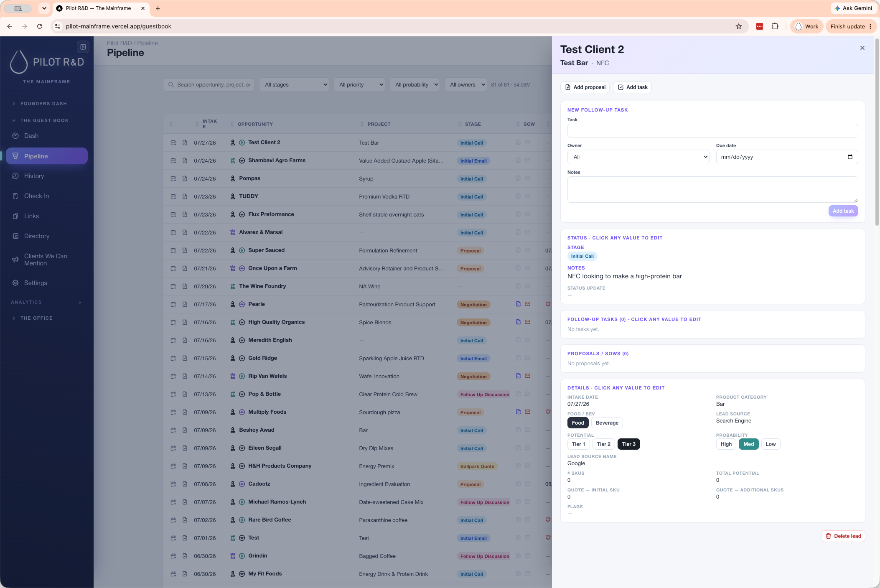
Task: Click the document icon on Shambavi Agro Farms row
Action: 185,161
